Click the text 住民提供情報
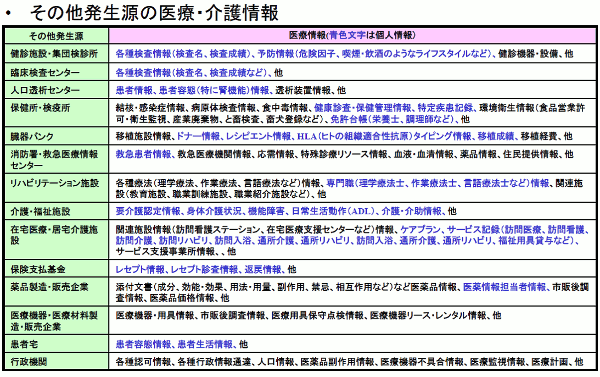The height and width of the screenshot is (377, 600). tap(531, 154)
